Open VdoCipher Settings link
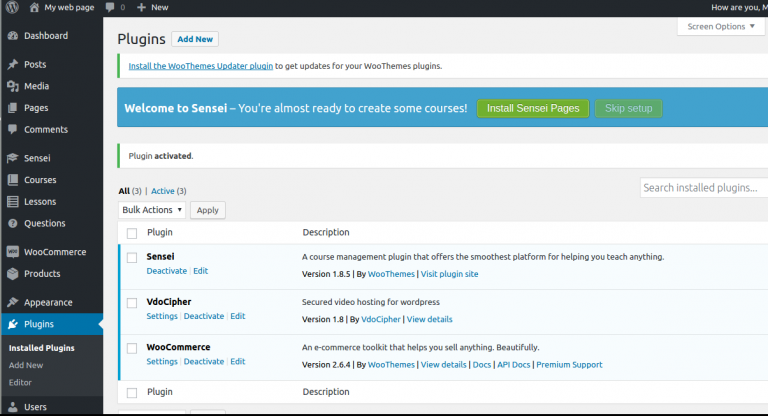Screen dimensions: 768x416 [x=162, y=316]
